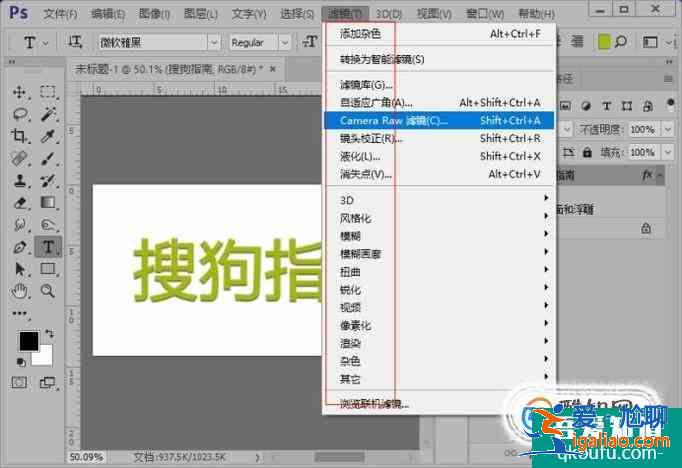Screen dimensions: 682x468
Task: Open the three-dots edit toolbar button
Action: pyautogui.click(x=20, y=313)
